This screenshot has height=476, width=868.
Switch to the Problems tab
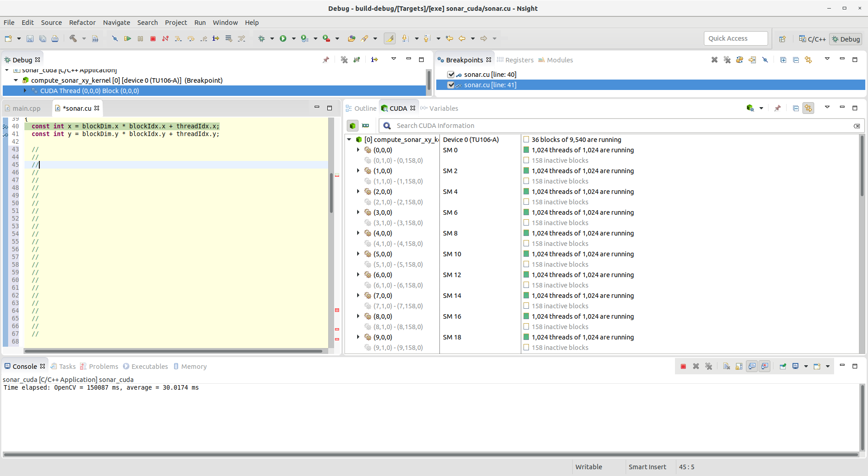[99, 367]
